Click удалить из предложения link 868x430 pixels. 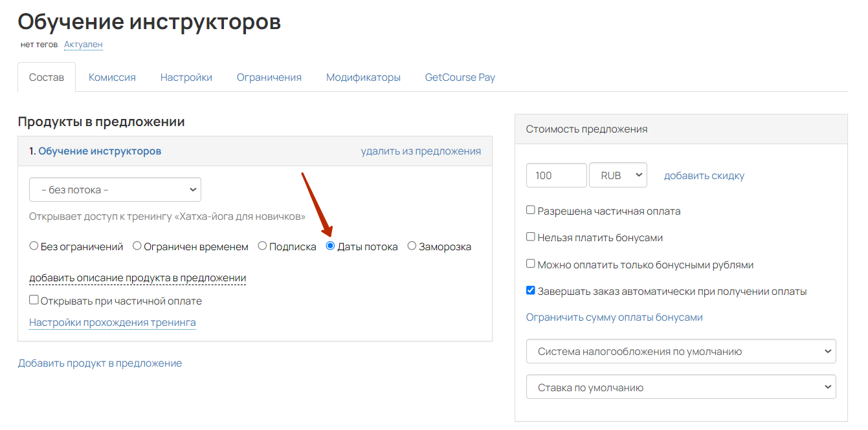pyautogui.click(x=421, y=151)
